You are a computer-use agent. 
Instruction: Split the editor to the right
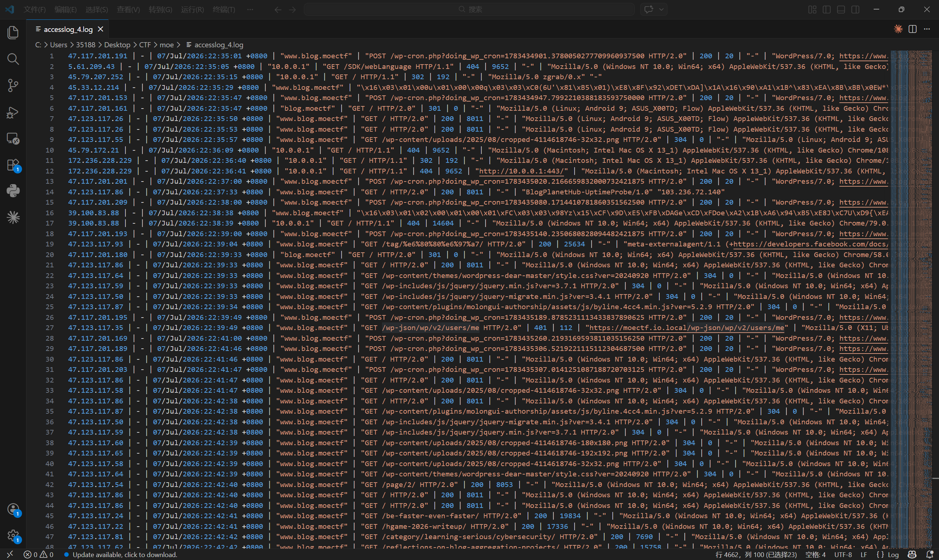coord(913,29)
